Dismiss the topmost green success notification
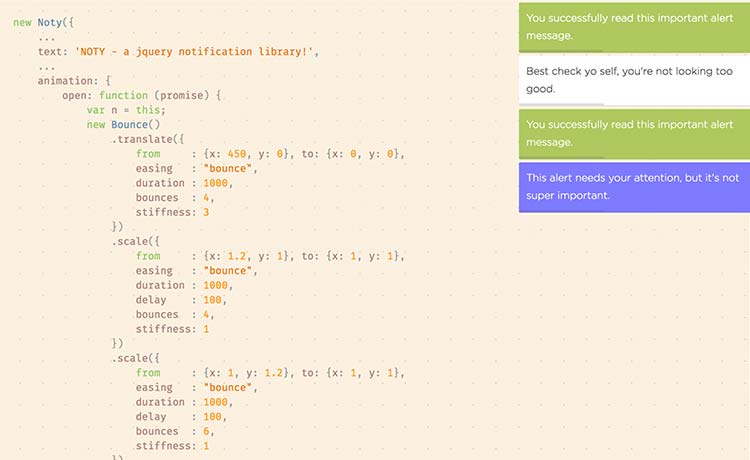750x460 pixels. click(x=634, y=26)
